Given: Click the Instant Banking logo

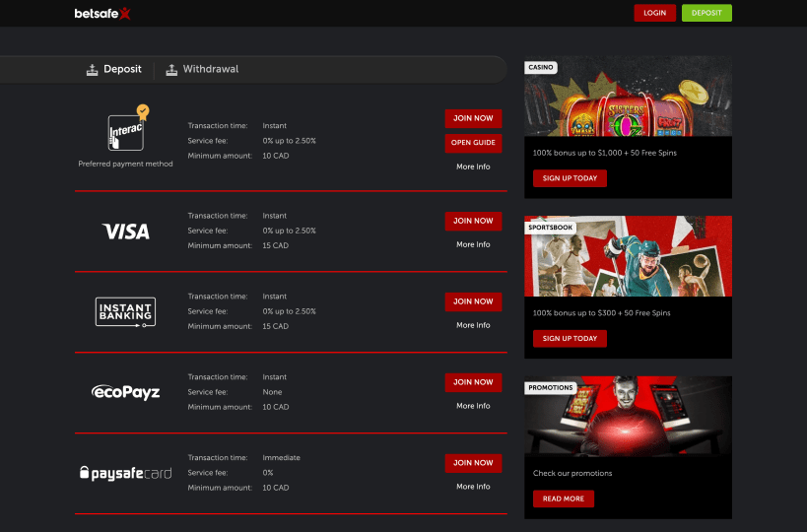Looking at the screenshot, I should click(x=125, y=311).
